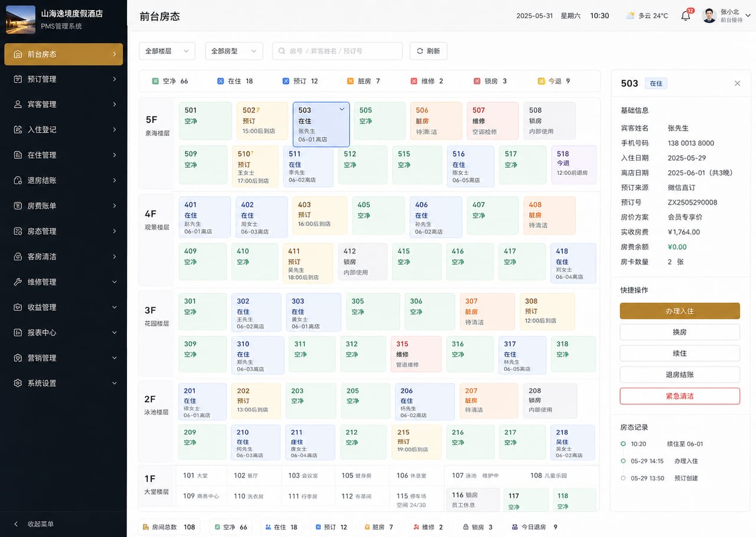This screenshot has width=756, height=537.
Task: Click booking number ZX2505290008
Action: [x=692, y=203]
